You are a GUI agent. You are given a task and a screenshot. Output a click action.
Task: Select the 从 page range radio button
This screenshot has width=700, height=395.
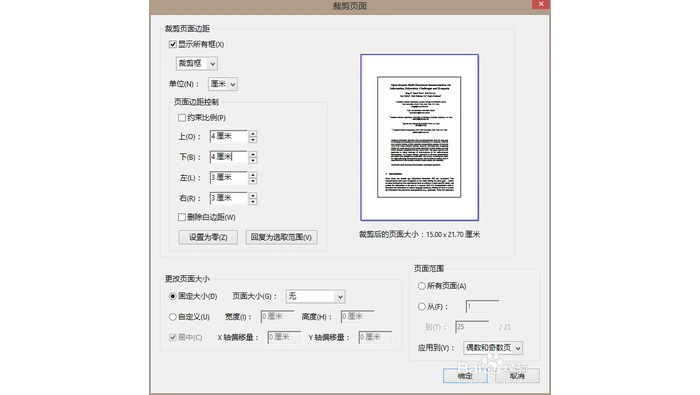[x=421, y=307]
